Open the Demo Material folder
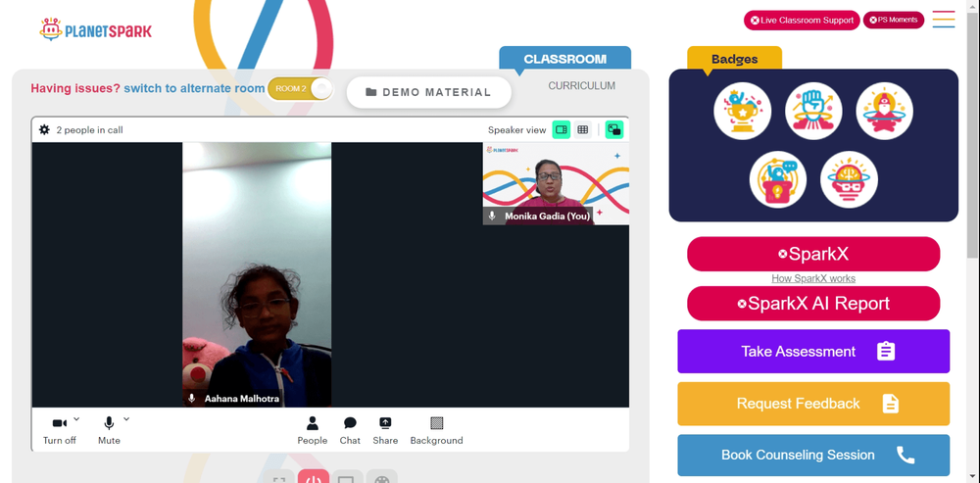Viewport: 980px width, 483px height. click(429, 92)
